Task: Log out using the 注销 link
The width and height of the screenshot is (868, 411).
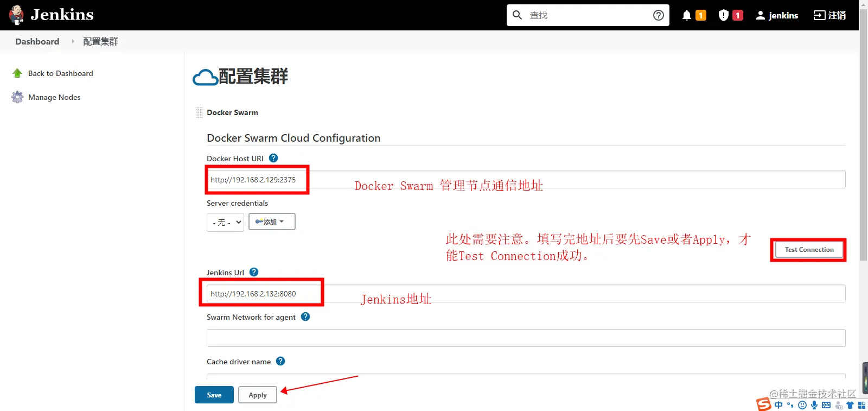Action: tap(829, 15)
